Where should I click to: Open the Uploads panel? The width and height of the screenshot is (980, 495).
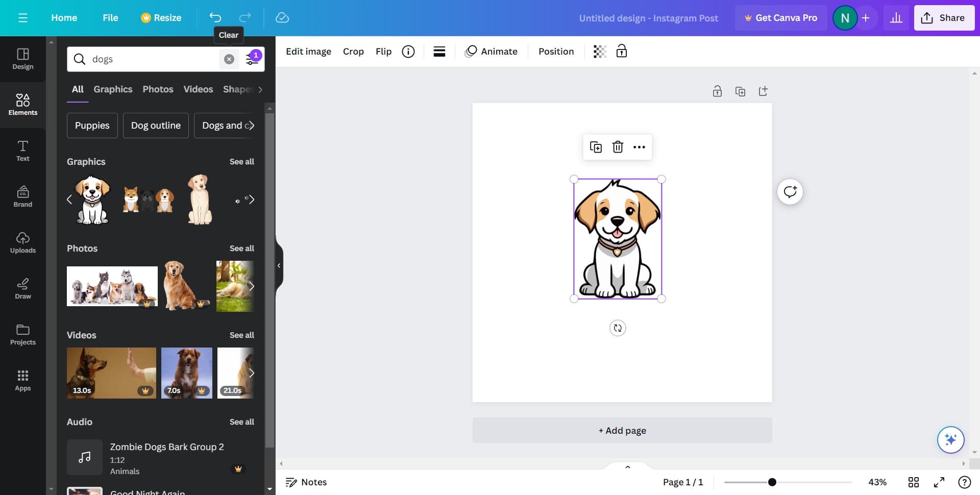[22, 243]
